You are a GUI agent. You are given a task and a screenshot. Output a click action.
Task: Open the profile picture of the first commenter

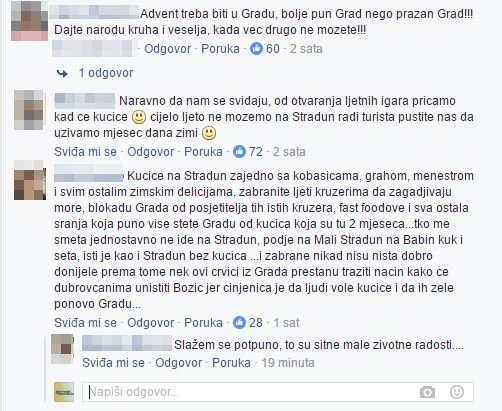coord(30,21)
